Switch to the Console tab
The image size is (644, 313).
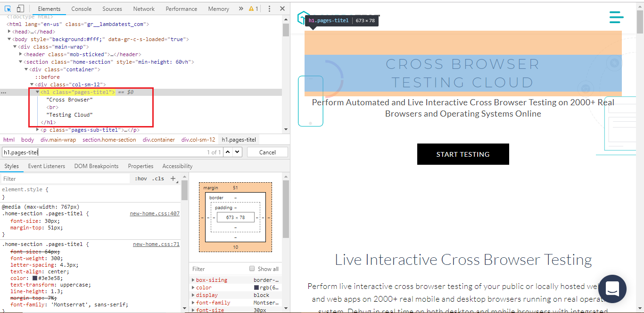(x=82, y=8)
